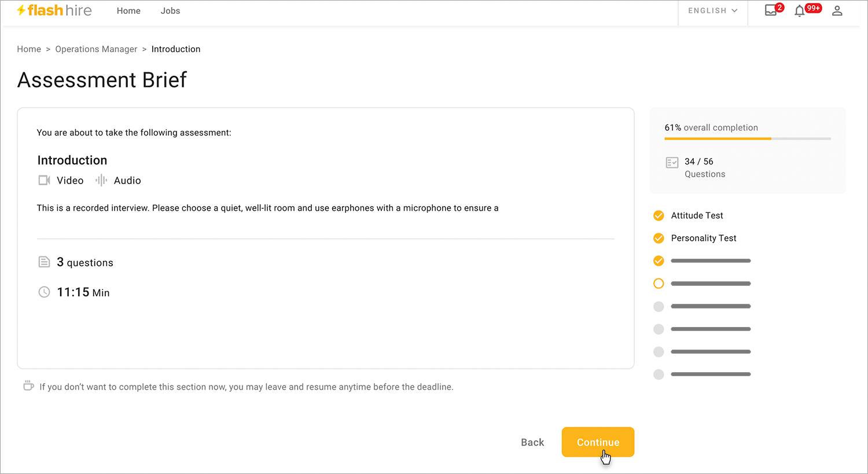The image size is (868, 474).
Task: Open Operations Manager breadcrumb link
Action: coord(96,49)
